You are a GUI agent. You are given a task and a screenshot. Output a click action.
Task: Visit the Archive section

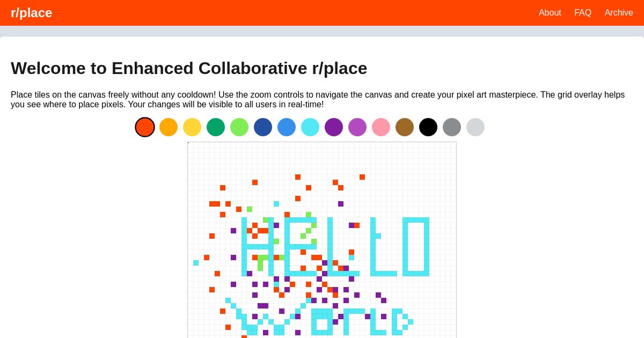[x=619, y=13]
